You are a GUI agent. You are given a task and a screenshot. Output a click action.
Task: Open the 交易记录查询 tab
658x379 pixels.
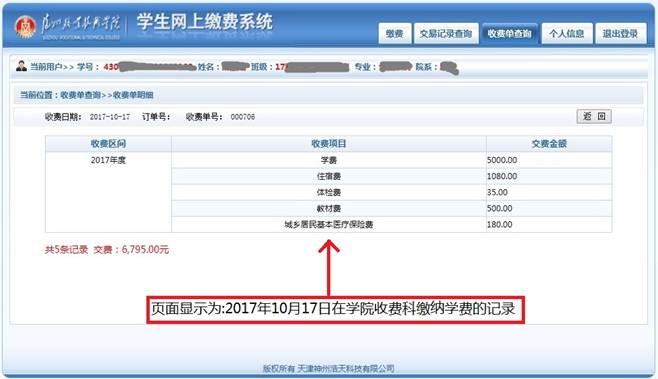pos(446,34)
